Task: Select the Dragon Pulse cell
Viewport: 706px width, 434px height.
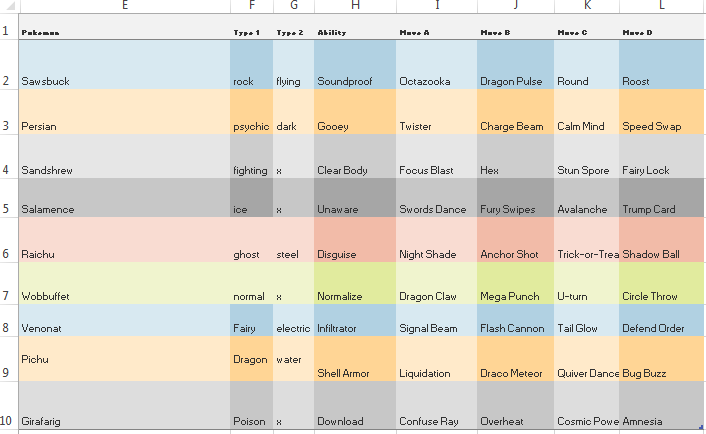Action: pyautogui.click(x=516, y=64)
